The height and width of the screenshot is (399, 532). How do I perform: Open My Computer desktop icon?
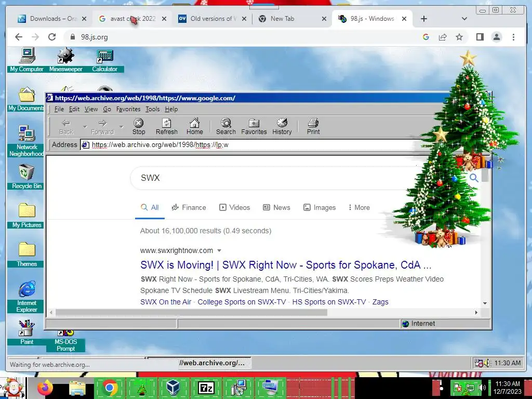(27, 60)
